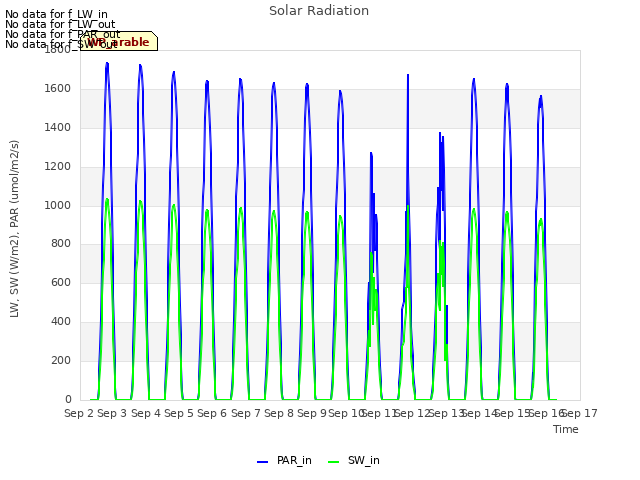Click the Sep 17 x-axis tick label
640x480 pixels.
[580, 413]
